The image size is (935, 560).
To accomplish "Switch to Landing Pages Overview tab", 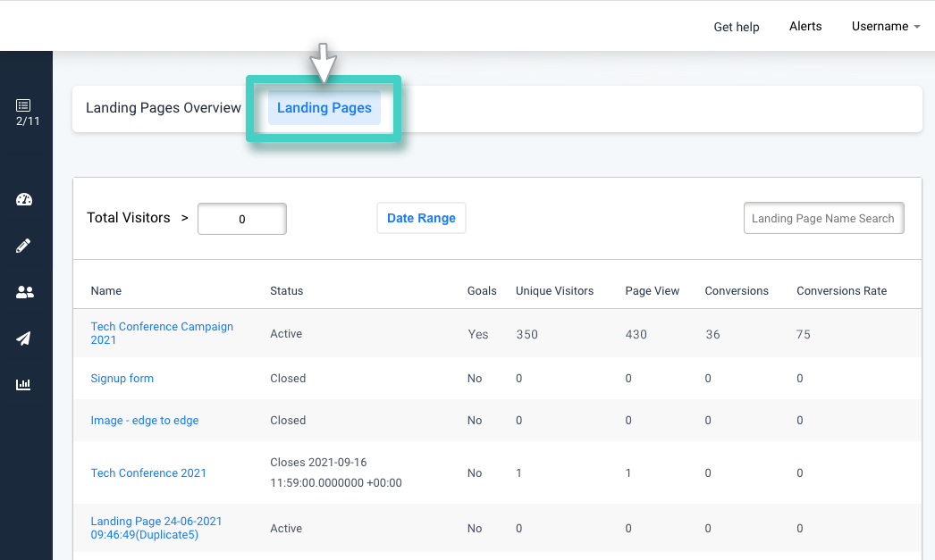I will pos(164,108).
